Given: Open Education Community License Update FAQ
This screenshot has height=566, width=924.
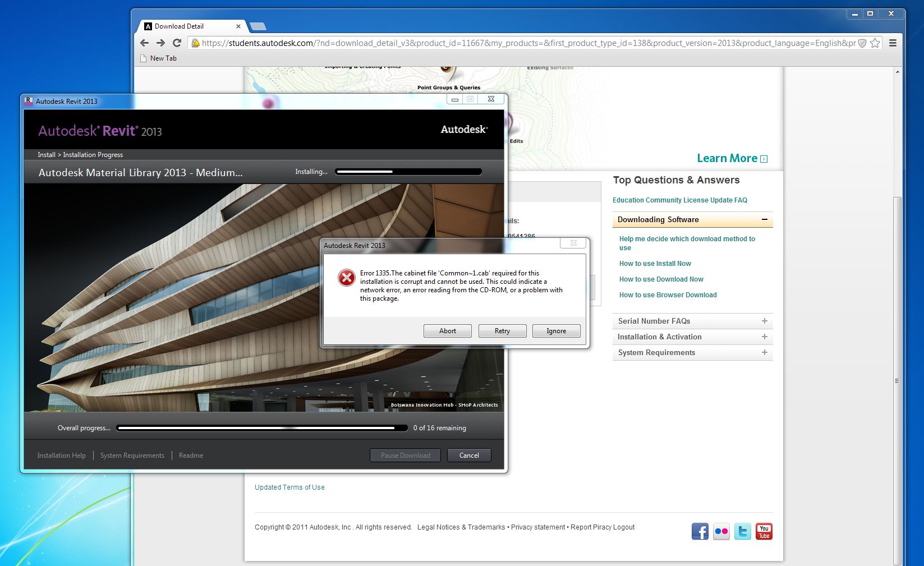Looking at the screenshot, I should (x=679, y=200).
